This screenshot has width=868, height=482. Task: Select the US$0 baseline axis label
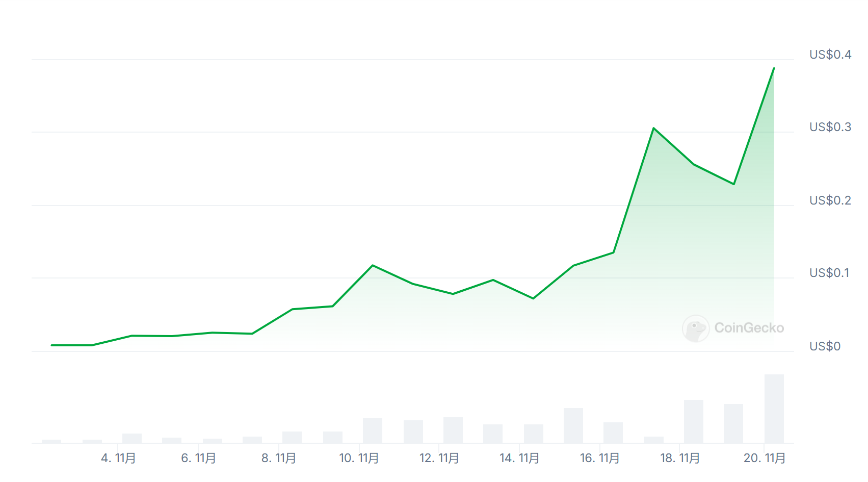825,346
